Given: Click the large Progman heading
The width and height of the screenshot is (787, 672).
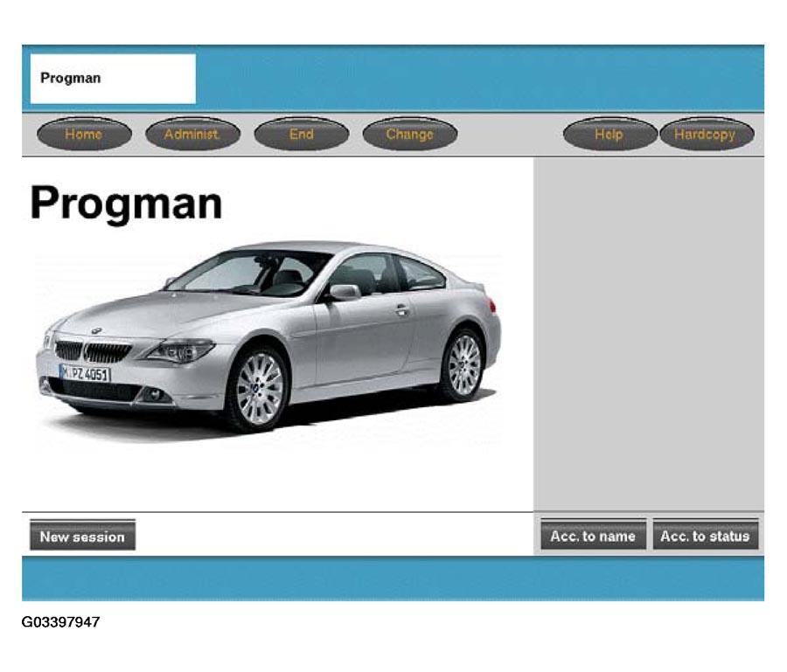Looking at the screenshot, I should [127, 203].
